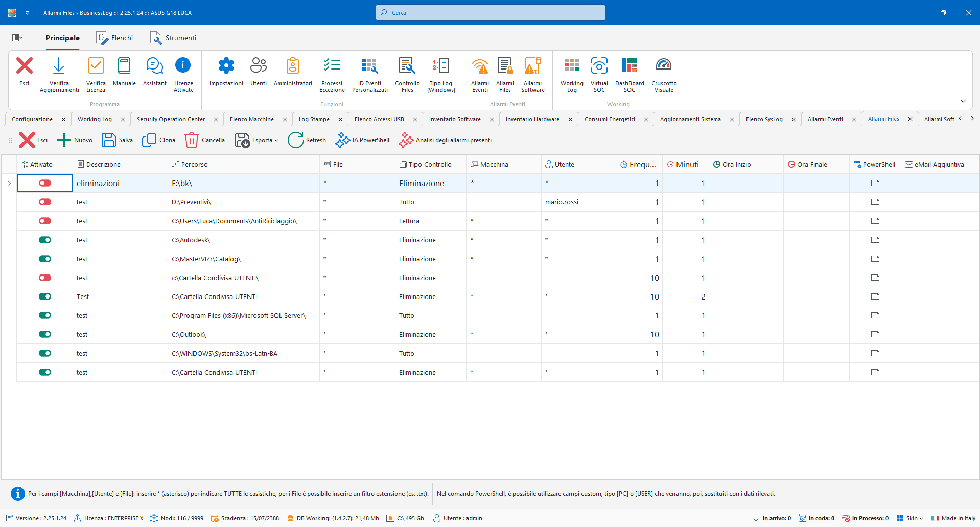
Task: Enable the eliminazioni alarm toggle
Action: 45,183
